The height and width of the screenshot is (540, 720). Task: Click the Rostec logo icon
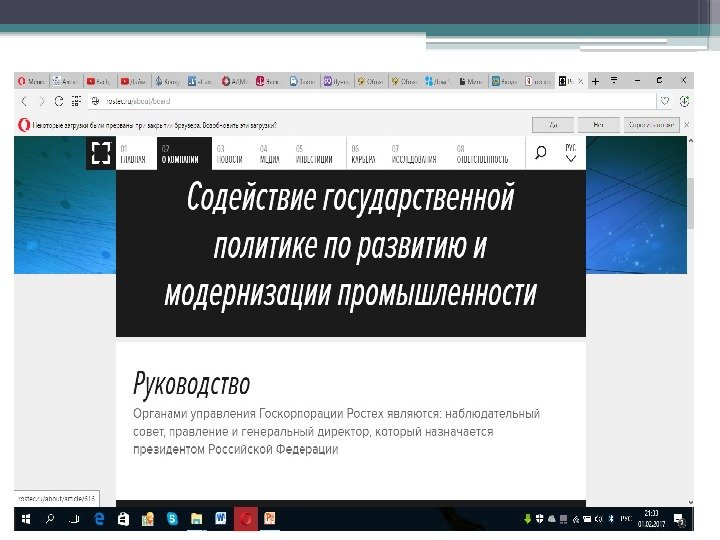[x=101, y=153]
